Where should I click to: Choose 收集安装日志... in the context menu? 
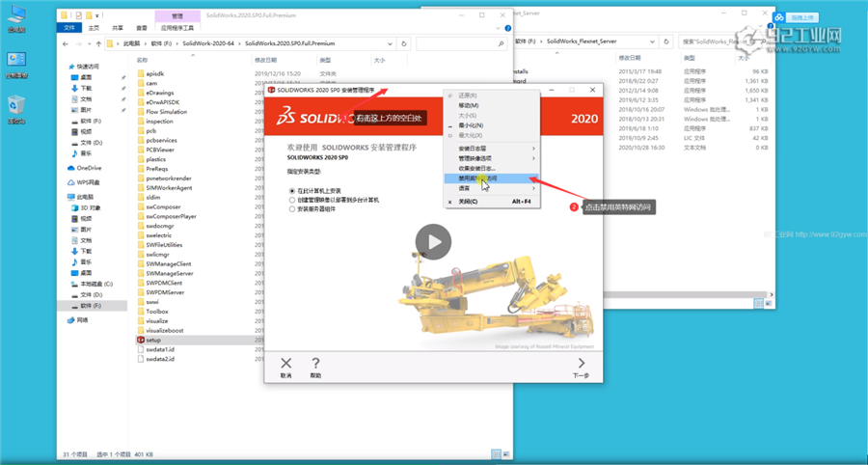click(492, 168)
